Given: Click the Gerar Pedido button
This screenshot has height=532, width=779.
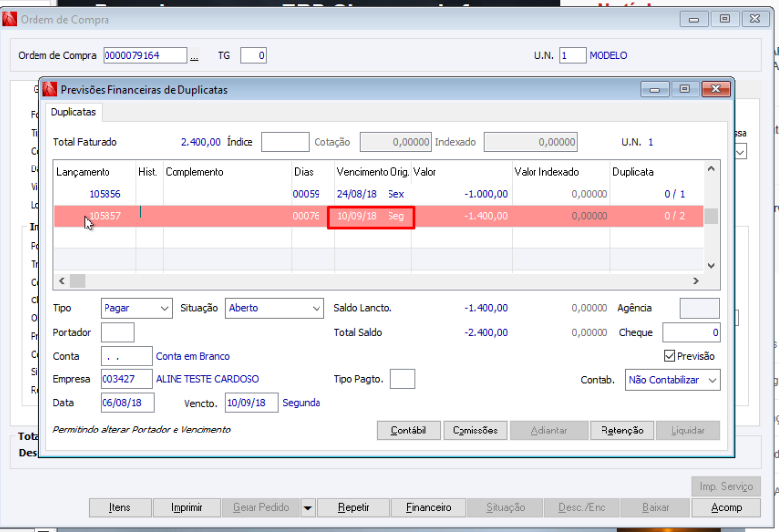Looking at the screenshot, I should [x=261, y=507].
